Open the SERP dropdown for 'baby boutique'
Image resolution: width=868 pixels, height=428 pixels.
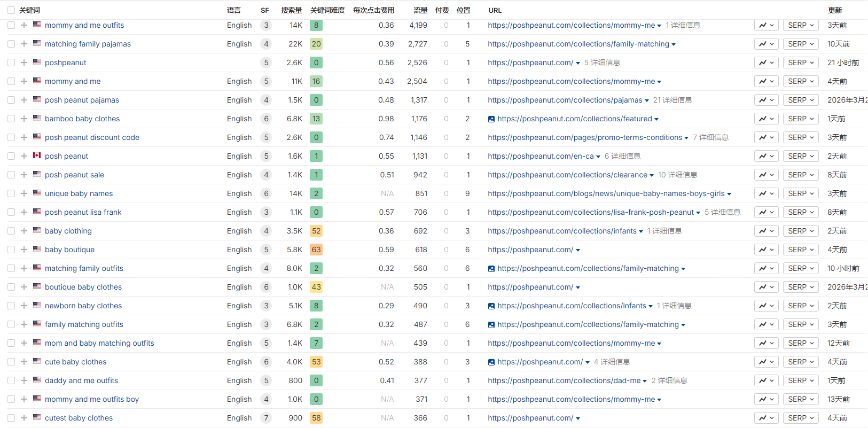(x=801, y=250)
